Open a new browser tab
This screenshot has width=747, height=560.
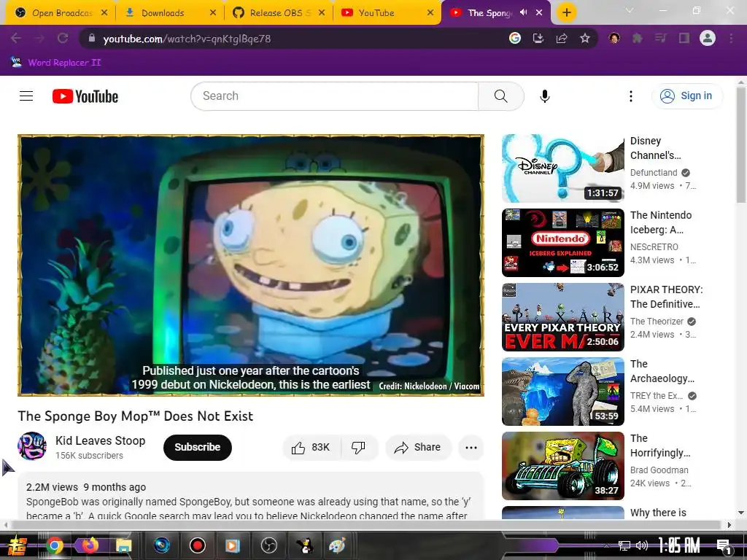(566, 13)
